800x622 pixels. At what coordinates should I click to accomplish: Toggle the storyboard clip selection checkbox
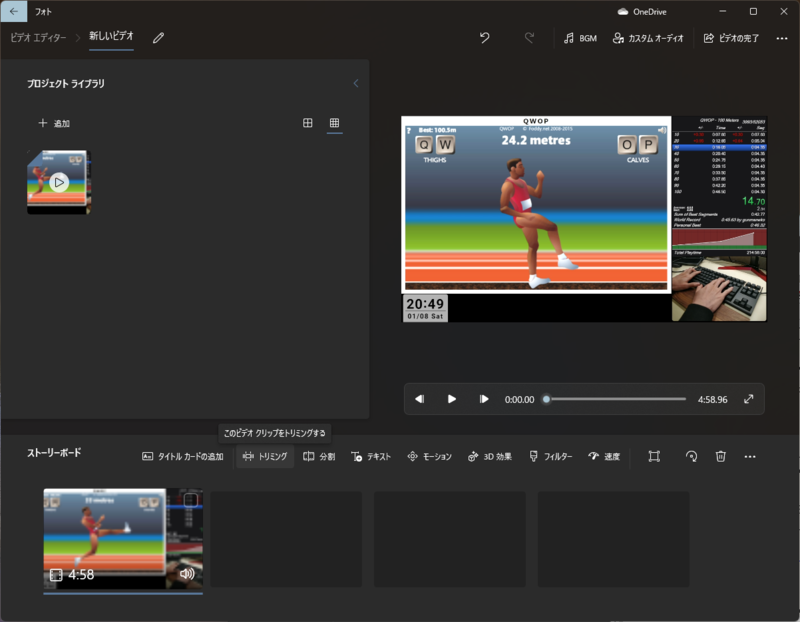(x=190, y=500)
